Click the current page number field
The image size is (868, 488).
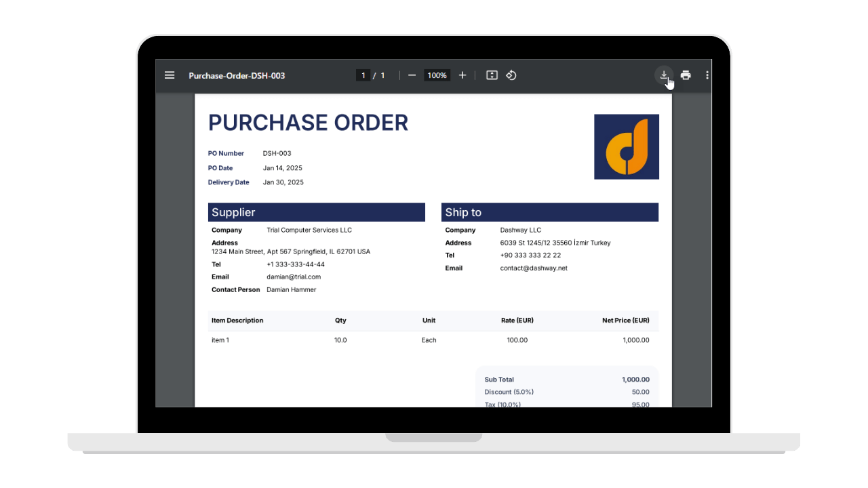pos(363,75)
